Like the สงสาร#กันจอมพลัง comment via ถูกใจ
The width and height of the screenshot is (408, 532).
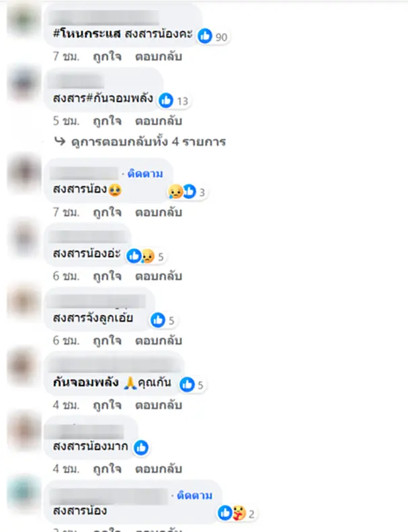(x=108, y=121)
